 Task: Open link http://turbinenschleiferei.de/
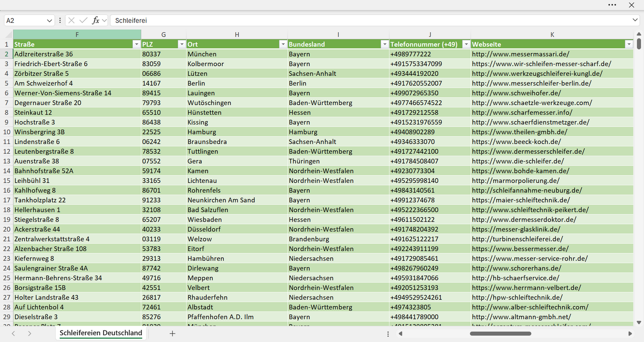[517, 239]
